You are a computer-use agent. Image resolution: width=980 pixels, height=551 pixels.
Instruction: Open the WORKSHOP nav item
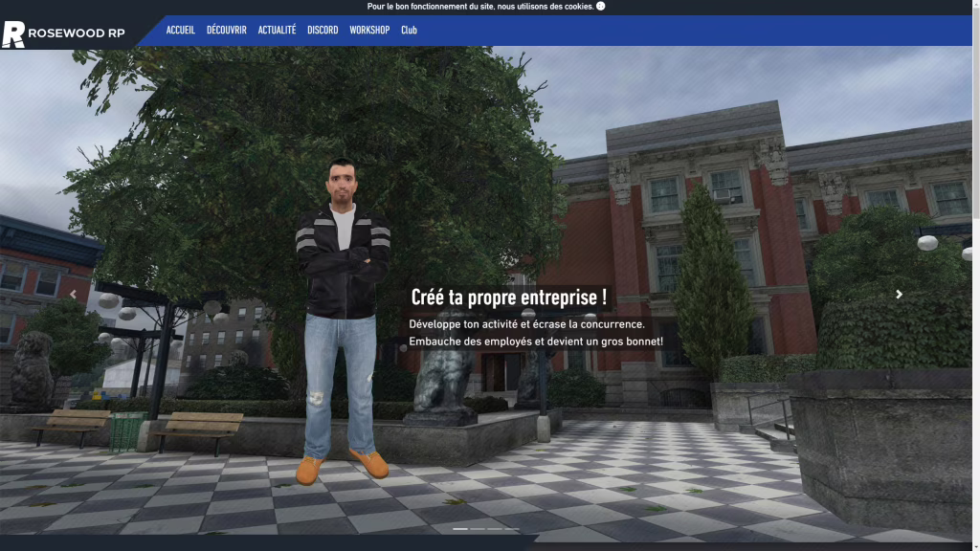point(369,30)
